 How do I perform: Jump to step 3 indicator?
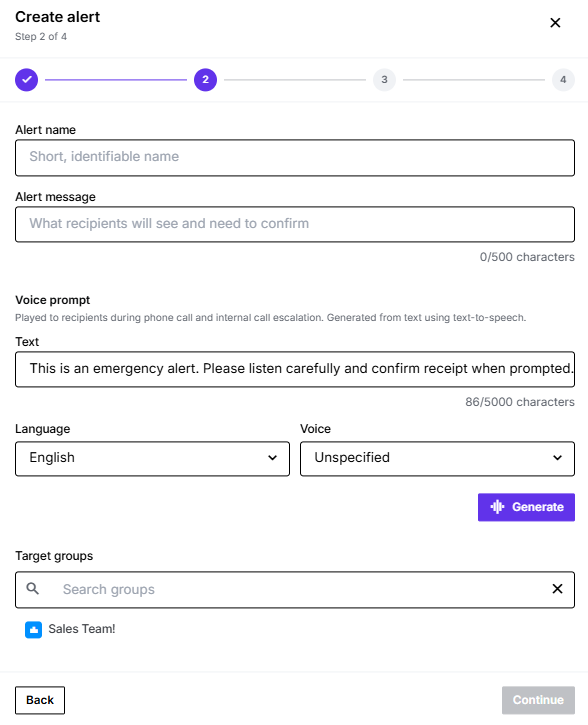384,80
